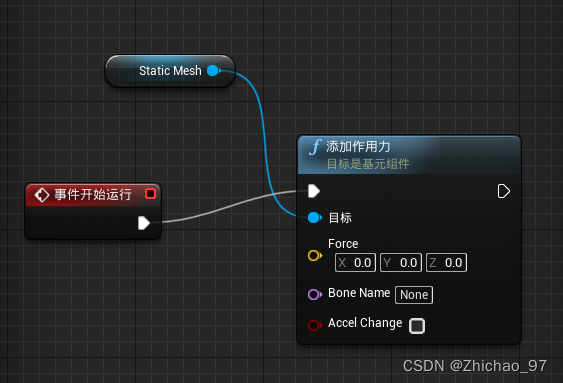The image size is (563, 383).
Task: Click the 添加作用力 execution output pin
Action: 504,191
